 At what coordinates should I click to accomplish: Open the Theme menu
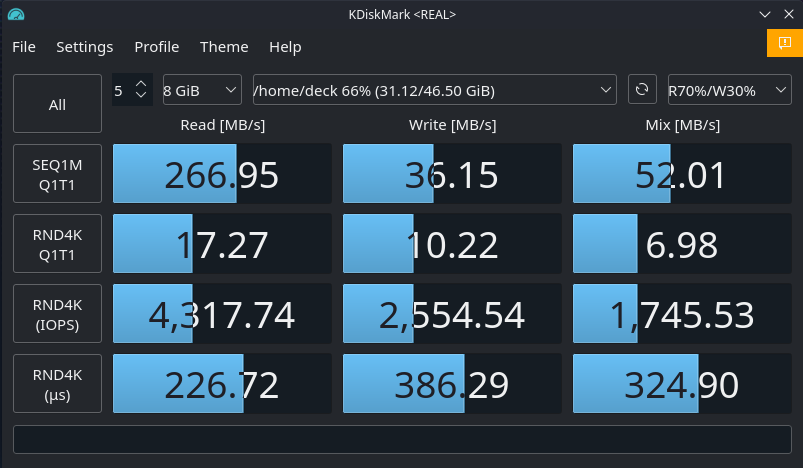[x=224, y=47]
